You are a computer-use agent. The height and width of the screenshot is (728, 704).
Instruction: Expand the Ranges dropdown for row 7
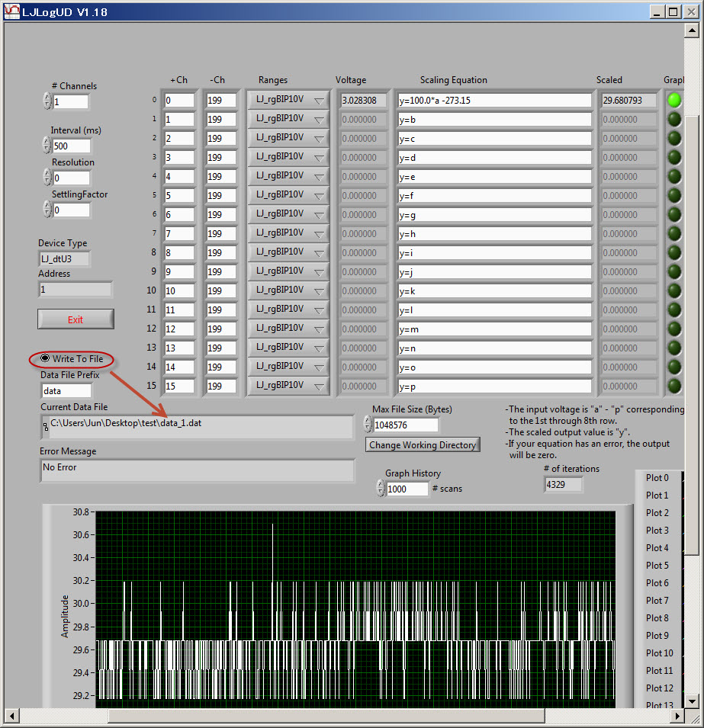[x=288, y=233]
